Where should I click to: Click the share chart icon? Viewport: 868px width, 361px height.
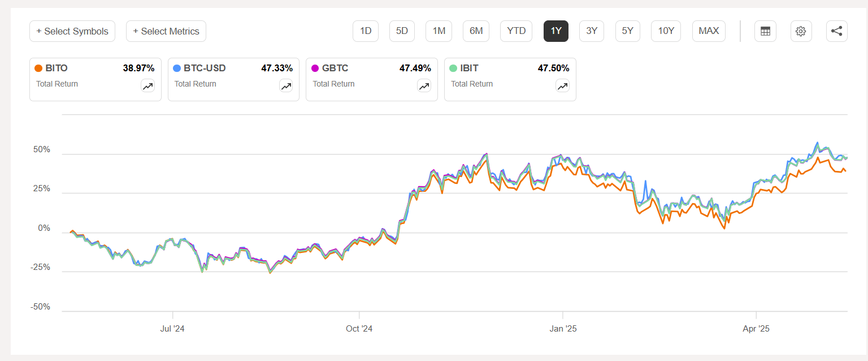pyautogui.click(x=836, y=31)
